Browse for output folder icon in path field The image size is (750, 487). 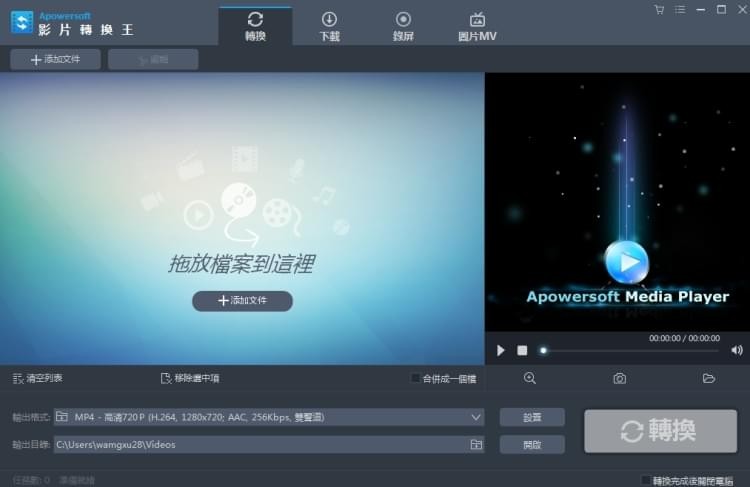[x=476, y=444]
